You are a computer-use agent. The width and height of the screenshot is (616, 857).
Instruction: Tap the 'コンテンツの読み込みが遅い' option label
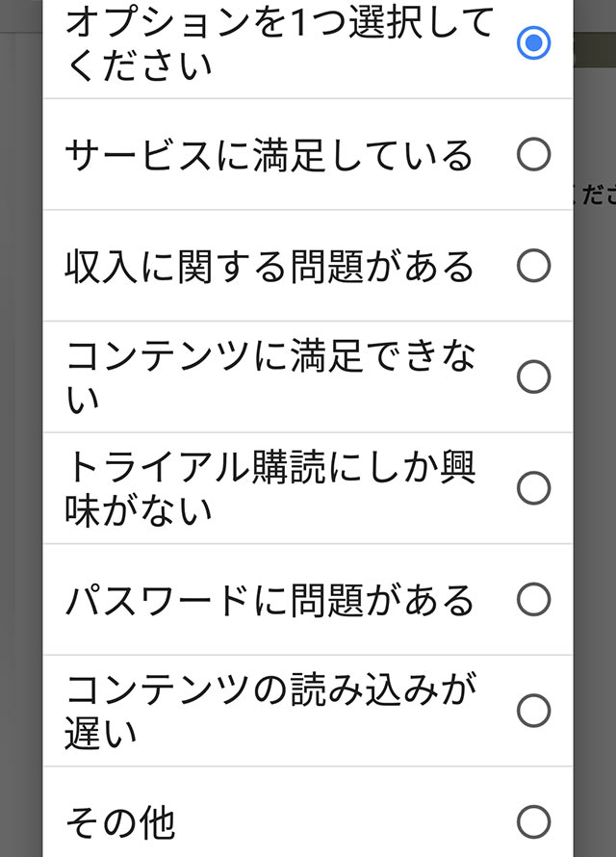270,711
